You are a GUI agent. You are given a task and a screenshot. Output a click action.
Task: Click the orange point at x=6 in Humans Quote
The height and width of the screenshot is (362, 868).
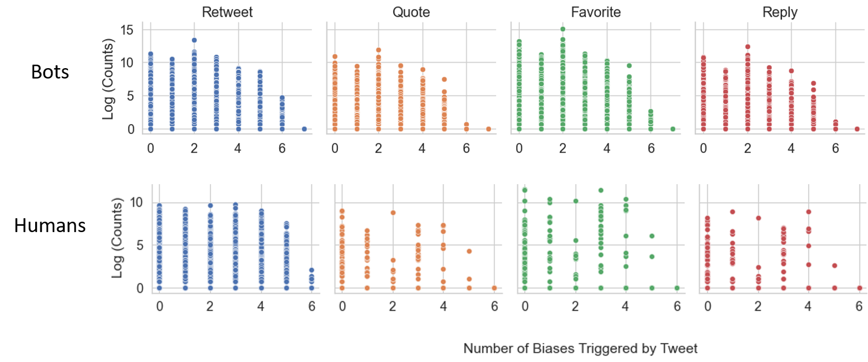tap(494, 288)
